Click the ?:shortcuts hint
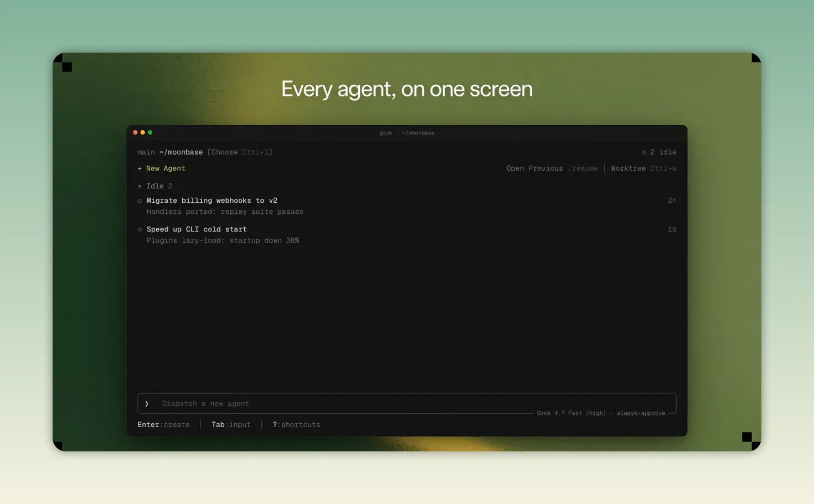 click(296, 425)
